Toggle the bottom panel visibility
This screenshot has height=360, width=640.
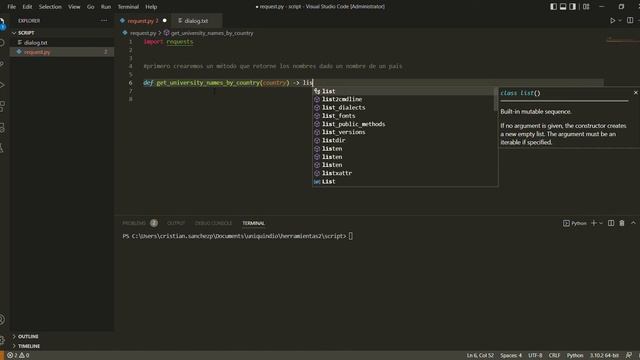pos(563,7)
